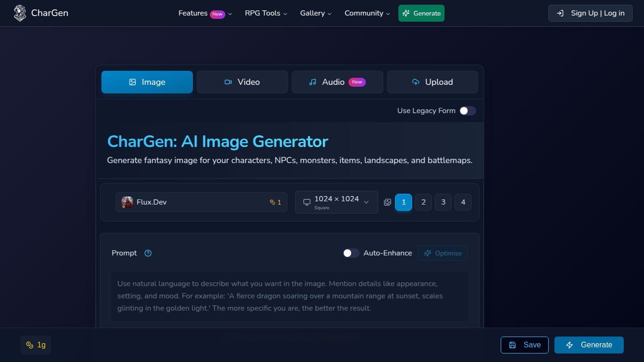Click the Audio music note icon
Image resolution: width=644 pixels, height=362 pixels.
tap(312, 82)
